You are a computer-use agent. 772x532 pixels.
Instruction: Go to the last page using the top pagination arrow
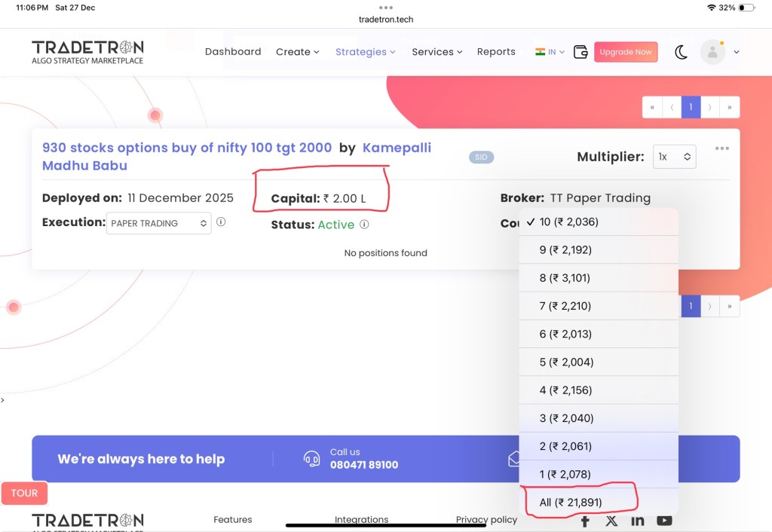[x=730, y=108]
